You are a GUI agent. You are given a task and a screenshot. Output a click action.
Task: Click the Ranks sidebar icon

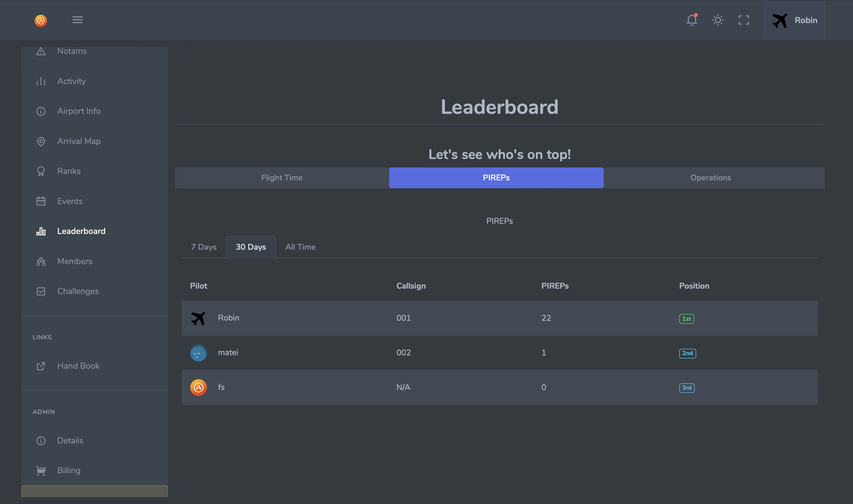click(x=41, y=171)
